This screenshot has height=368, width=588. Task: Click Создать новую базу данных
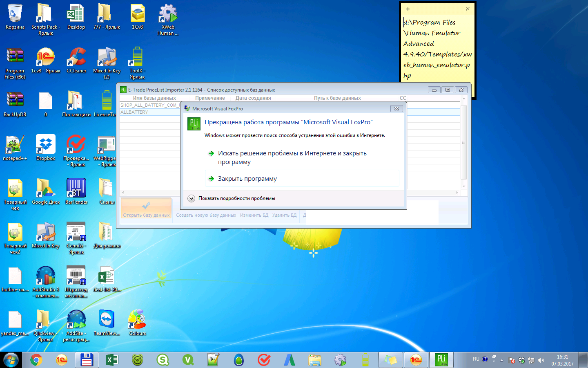click(206, 215)
